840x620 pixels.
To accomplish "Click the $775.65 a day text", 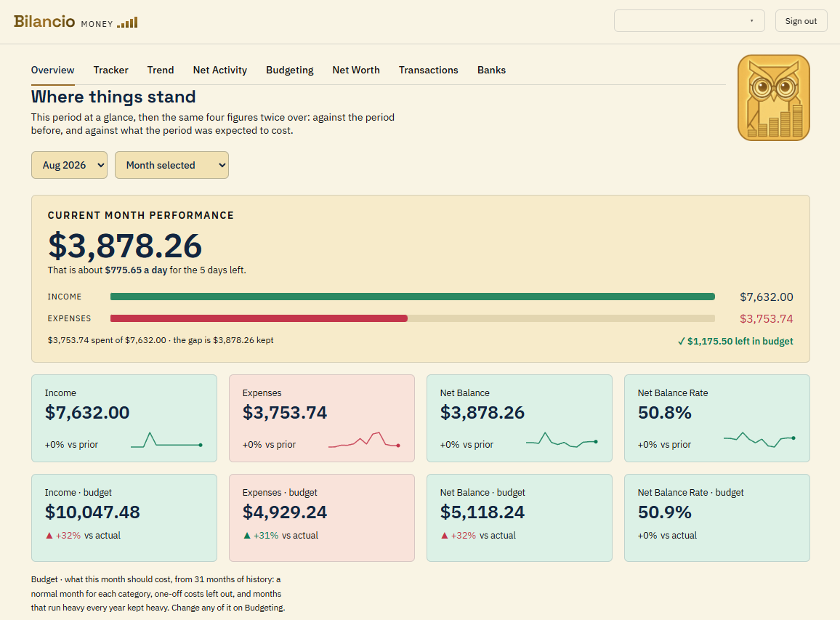I will (136, 270).
